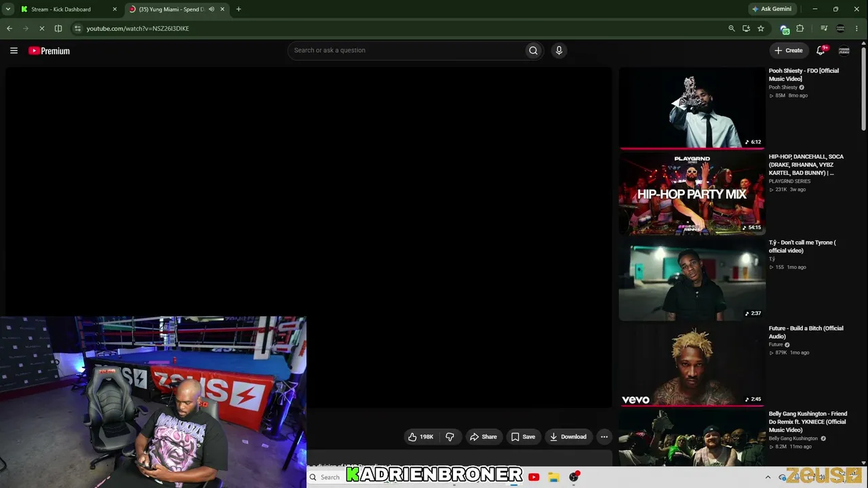868x488 pixels.
Task: Open the Chrome three-dot menu
Action: pos(857,28)
